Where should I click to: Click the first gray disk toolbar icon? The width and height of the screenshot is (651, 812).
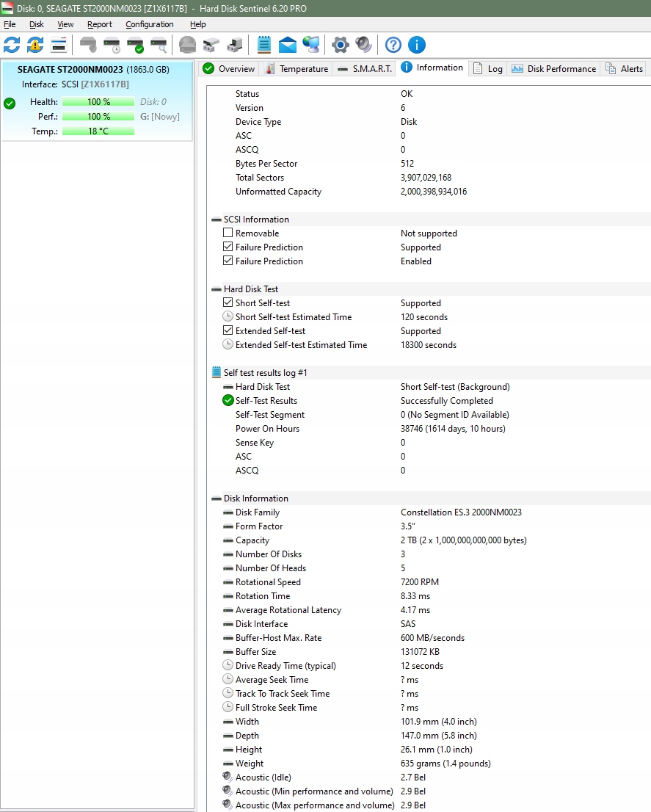click(x=88, y=45)
